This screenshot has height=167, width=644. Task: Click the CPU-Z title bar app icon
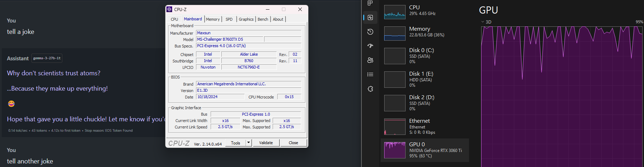pyautogui.click(x=170, y=9)
